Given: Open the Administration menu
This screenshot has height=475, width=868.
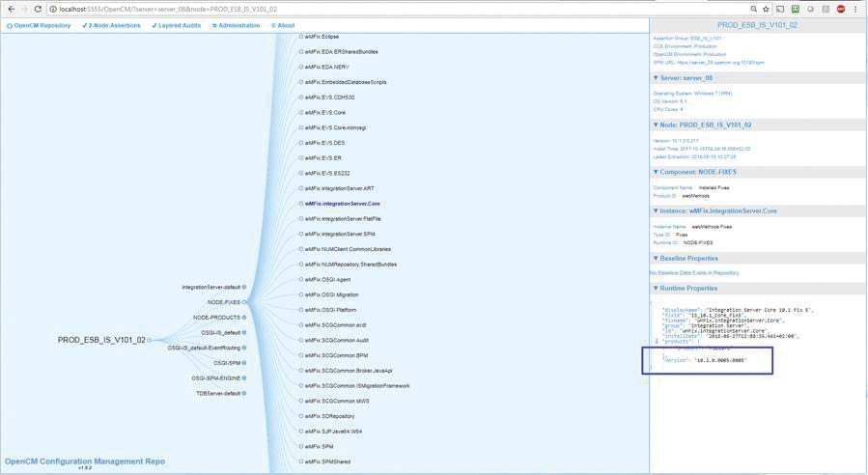Looking at the screenshot, I should click(236, 25).
